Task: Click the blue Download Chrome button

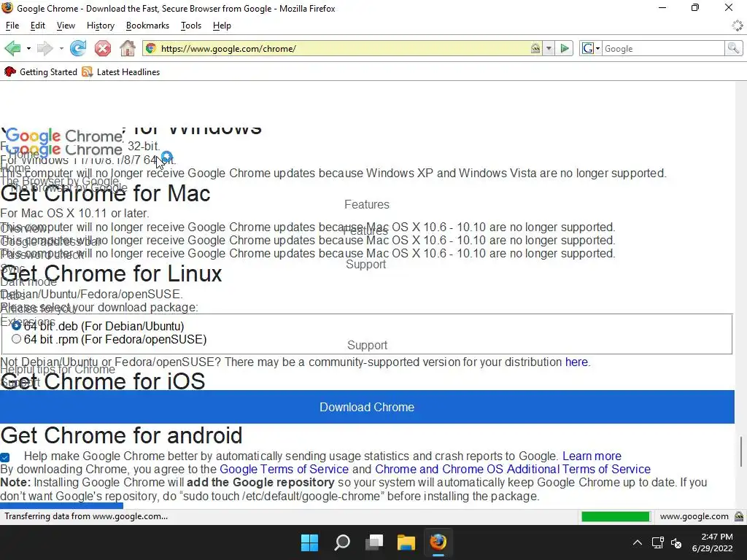Action: (367, 407)
